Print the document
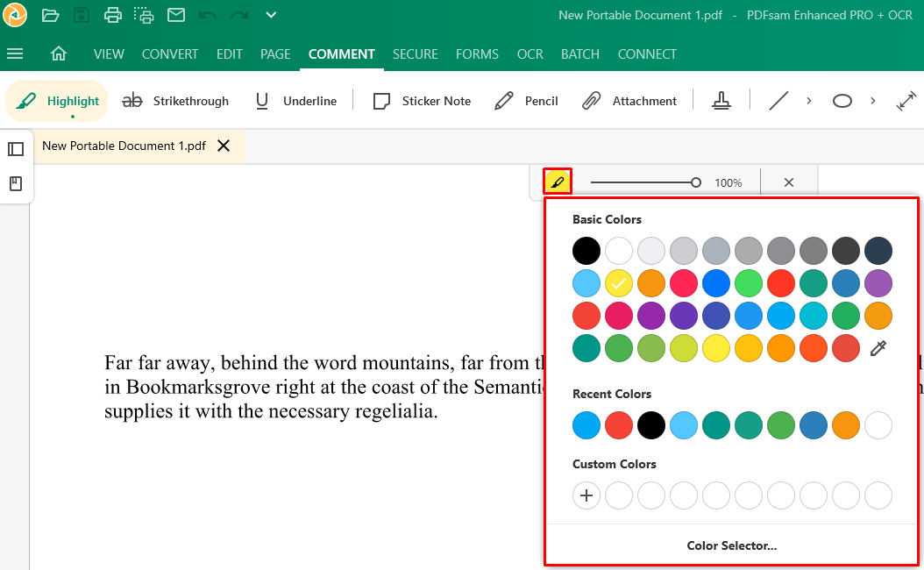This screenshot has width=924, height=570. [112, 14]
